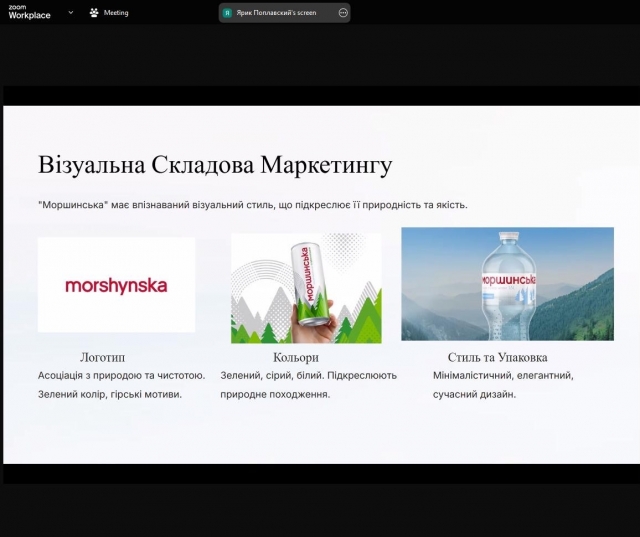
Task: Click the Zoom Workplace logo
Action: pos(28,12)
